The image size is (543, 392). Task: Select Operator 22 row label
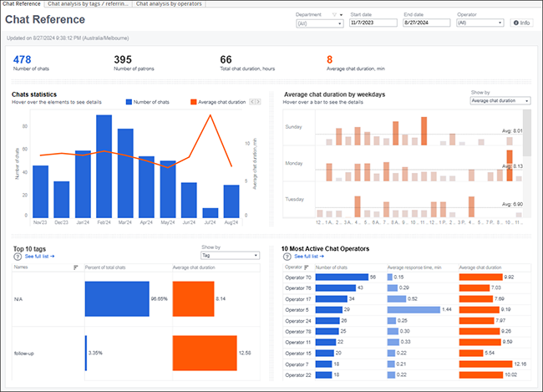[298, 375]
